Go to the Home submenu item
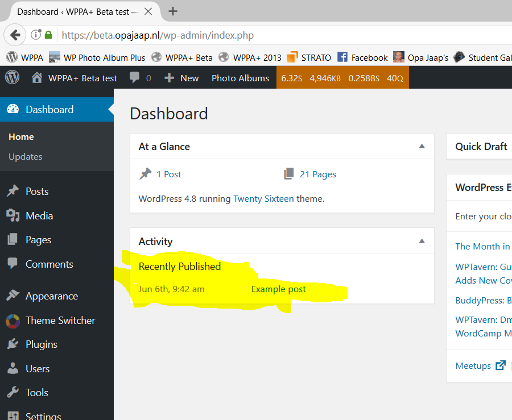 pos(21,136)
